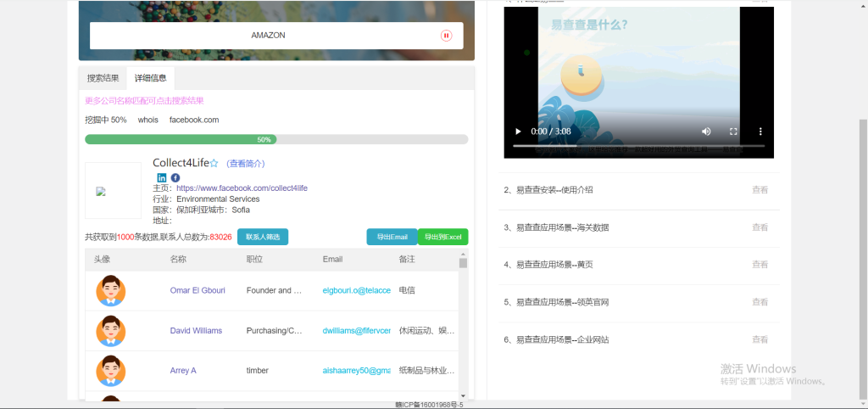Click the 查看简介 link
Image resolution: width=868 pixels, height=409 pixels.
click(x=246, y=163)
